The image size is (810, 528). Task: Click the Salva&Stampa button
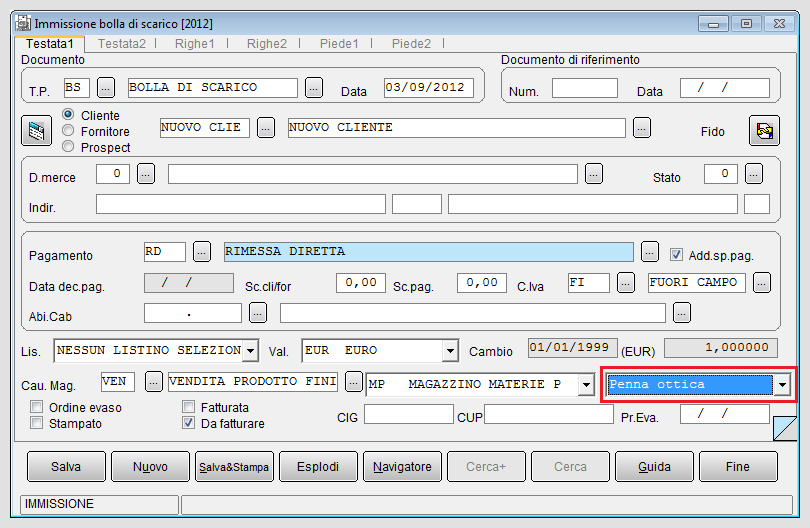235,467
